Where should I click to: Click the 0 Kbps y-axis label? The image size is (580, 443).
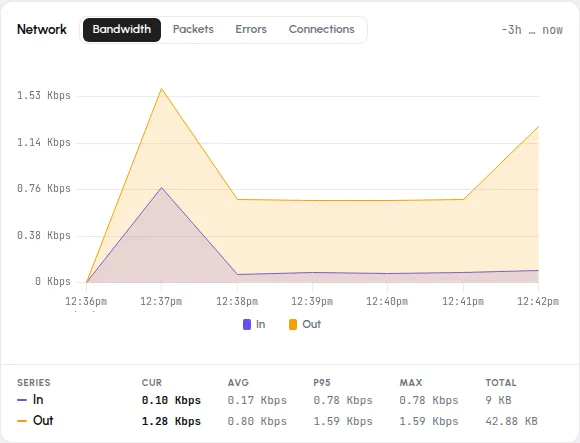click(53, 281)
